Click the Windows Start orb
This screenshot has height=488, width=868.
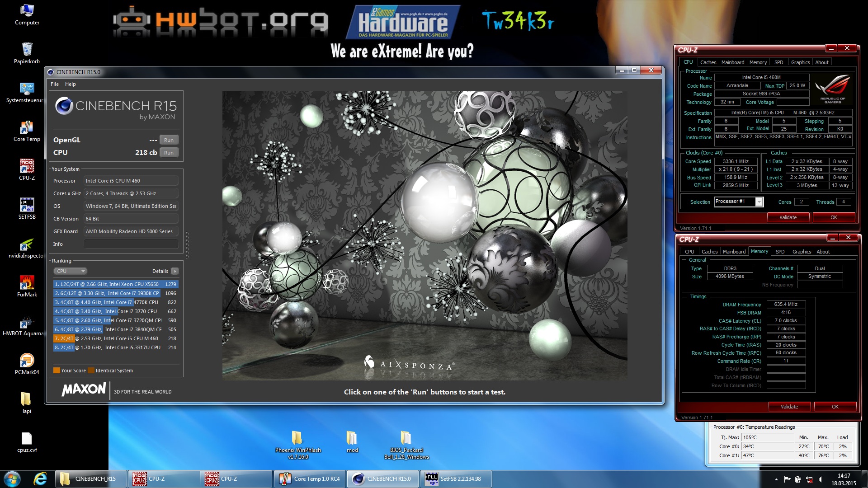[12, 479]
